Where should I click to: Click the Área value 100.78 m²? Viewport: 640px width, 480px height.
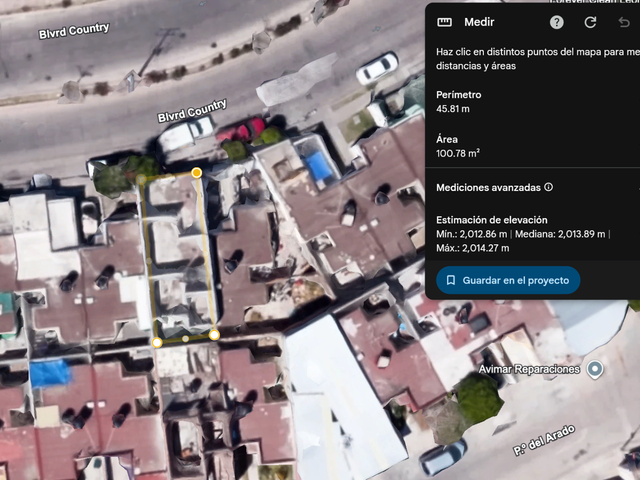[458, 153]
